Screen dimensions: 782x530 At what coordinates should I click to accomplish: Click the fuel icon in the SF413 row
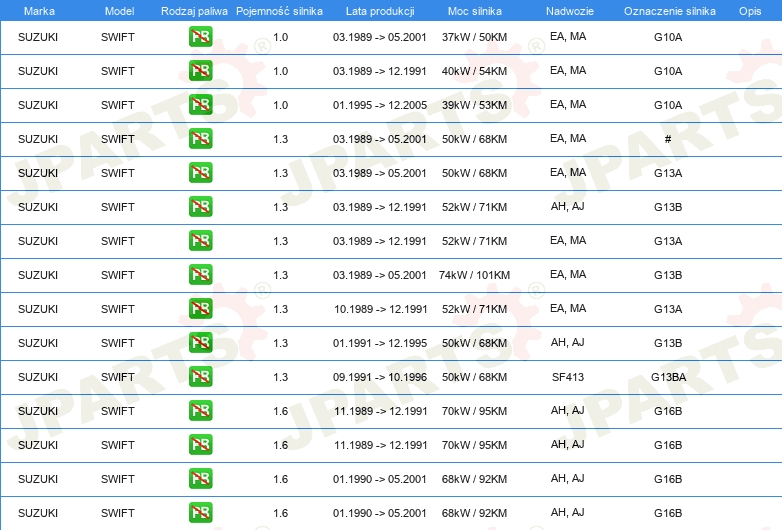point(200,376)
